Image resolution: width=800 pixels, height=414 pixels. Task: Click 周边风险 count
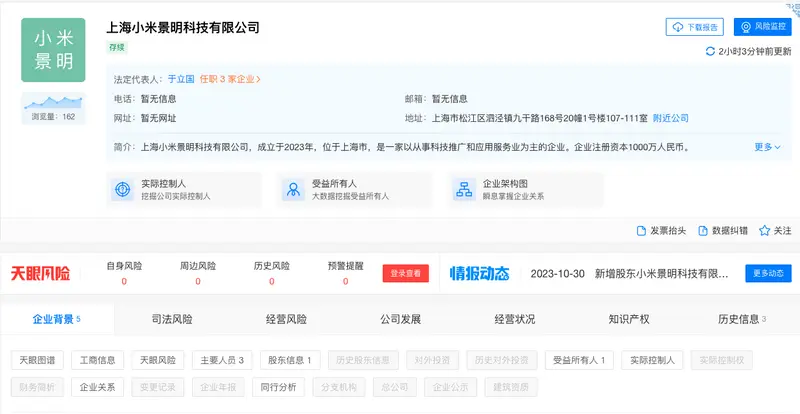tap(197, 281)
